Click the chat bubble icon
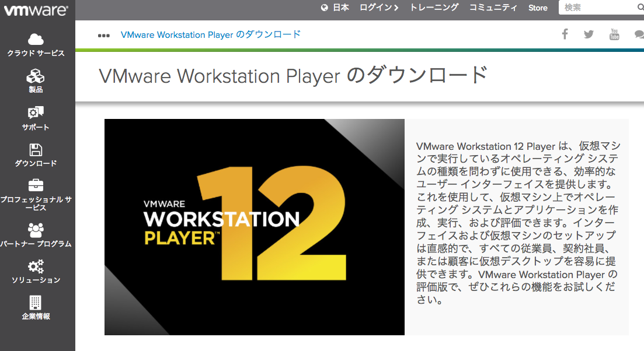 639,34
